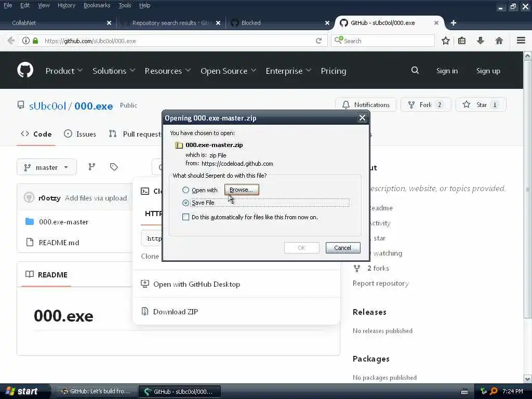Close the Opening 000.exe-master.zip dialog
The height and width of the screenshot is (399, 532).
(362, 118)
